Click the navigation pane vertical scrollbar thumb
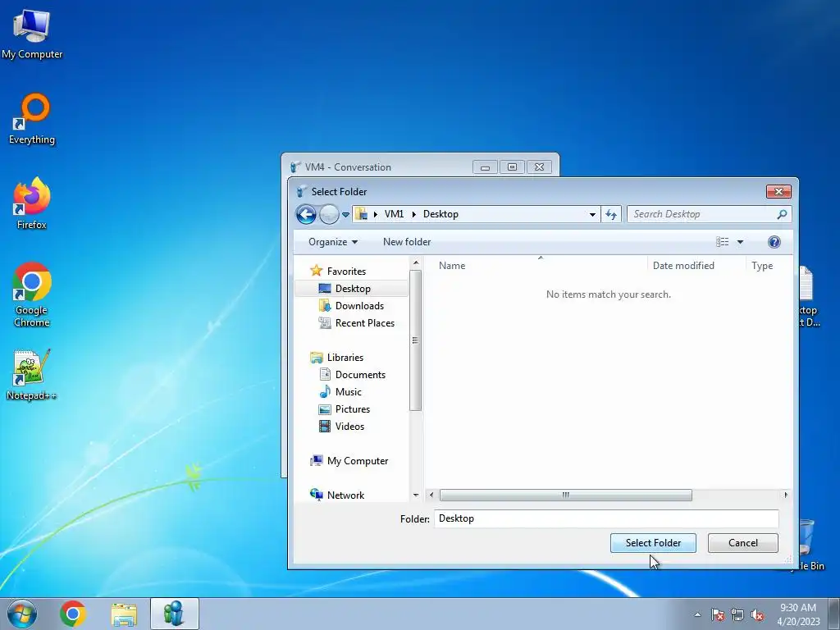840x630 pixels. point(416,340)
